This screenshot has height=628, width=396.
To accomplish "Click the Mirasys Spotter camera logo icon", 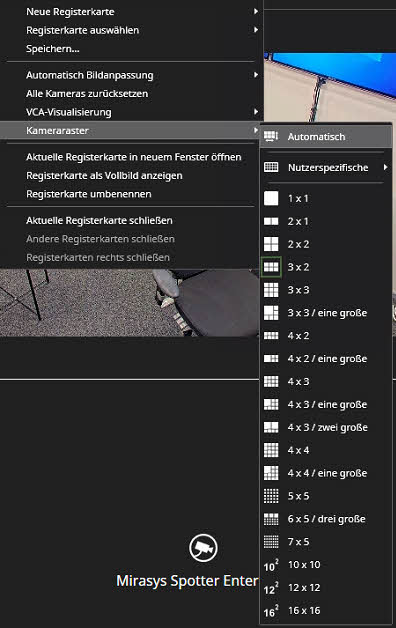I will 203,547.
